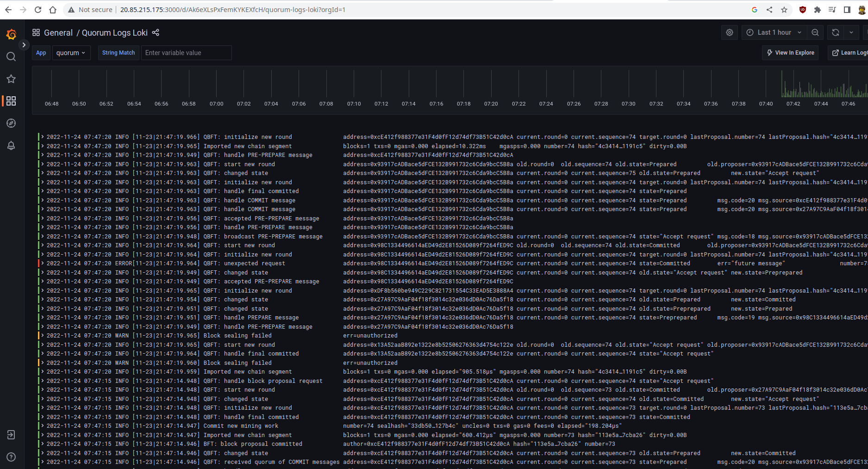Image resolution: width=868 pixels, height=469 pixels.
Task: Click the View In Explore button
Action: pos(790,52)
